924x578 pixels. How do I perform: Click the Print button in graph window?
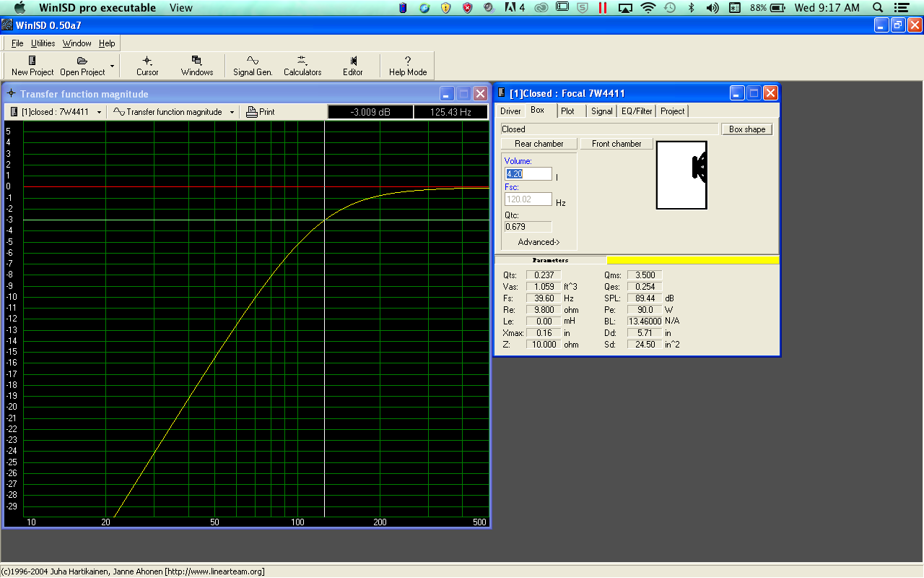(261, 112)
